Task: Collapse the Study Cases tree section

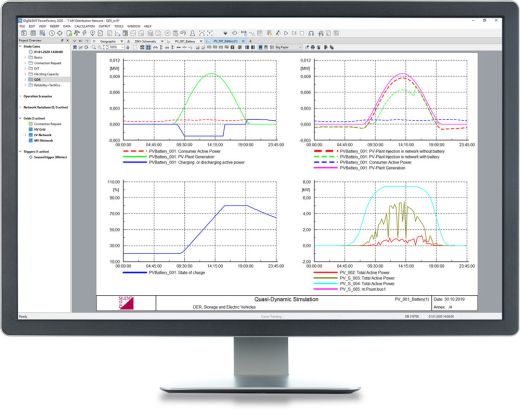Action: coord(20,46)
